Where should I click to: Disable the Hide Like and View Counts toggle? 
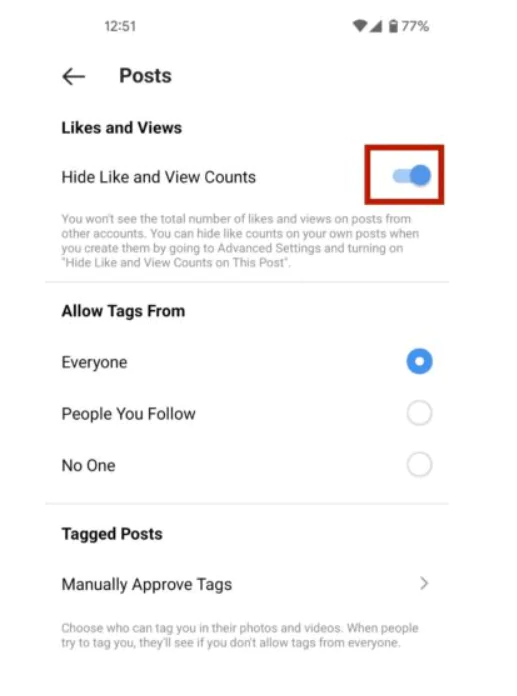point(411,175)
